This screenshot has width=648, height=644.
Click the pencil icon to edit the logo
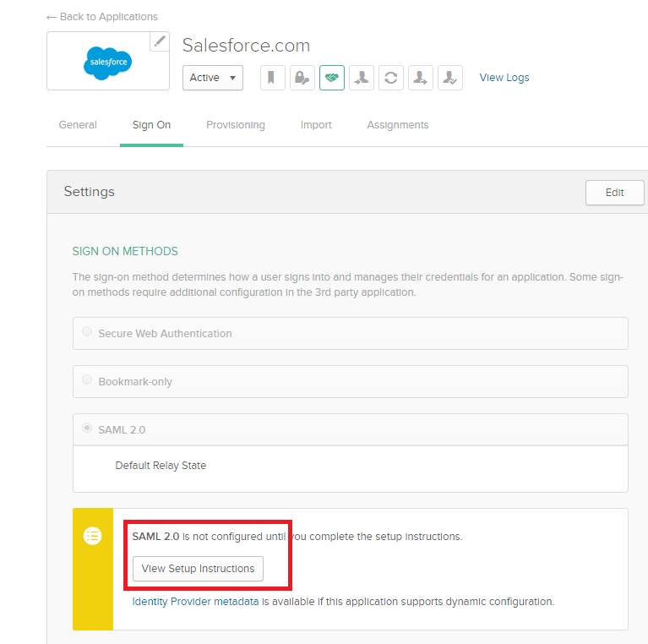click(160, 41)
